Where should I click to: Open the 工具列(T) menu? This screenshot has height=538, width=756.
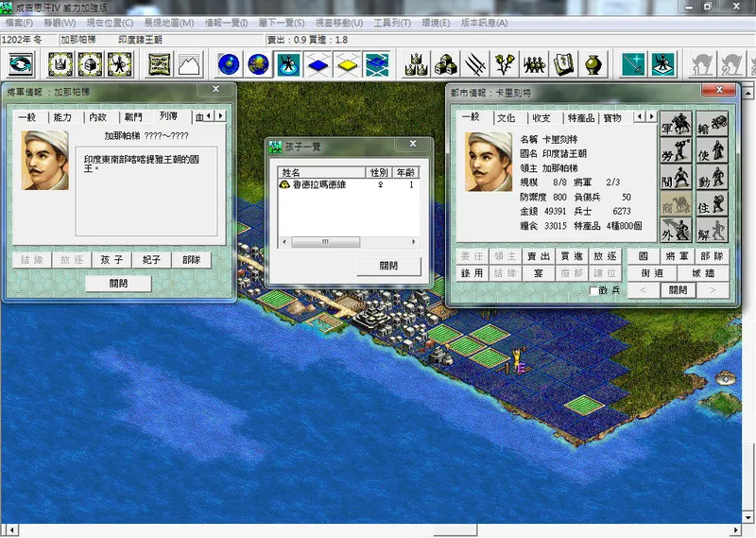click(392, 23)
